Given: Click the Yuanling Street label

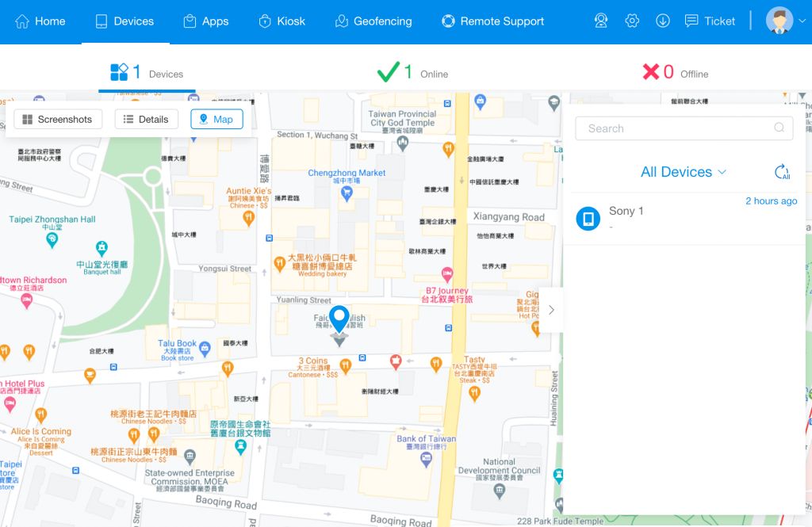Looking at the screenshot, I should tap(304, 300).
